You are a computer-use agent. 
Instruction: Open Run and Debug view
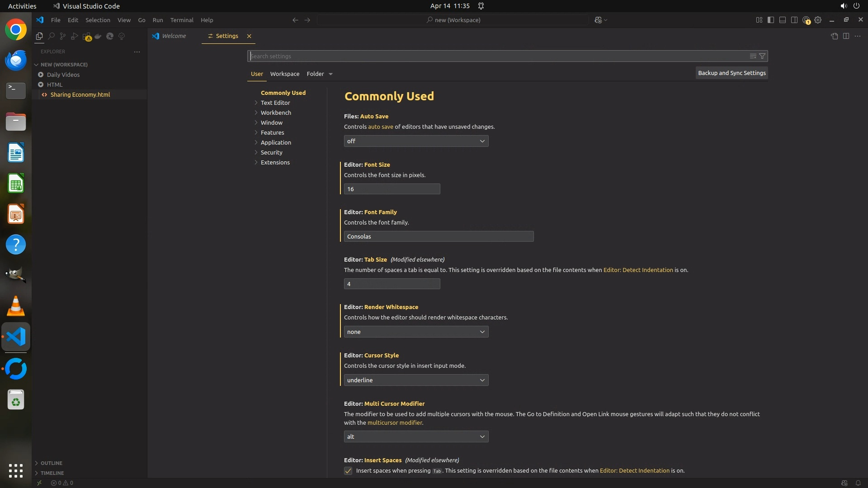click(75, 36)
